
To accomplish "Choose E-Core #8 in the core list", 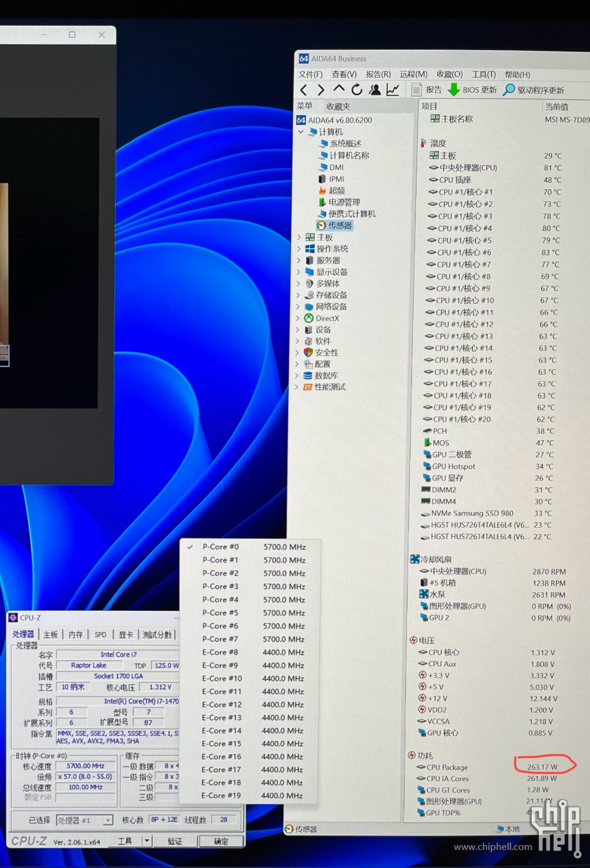I will [x=249, y=652].
